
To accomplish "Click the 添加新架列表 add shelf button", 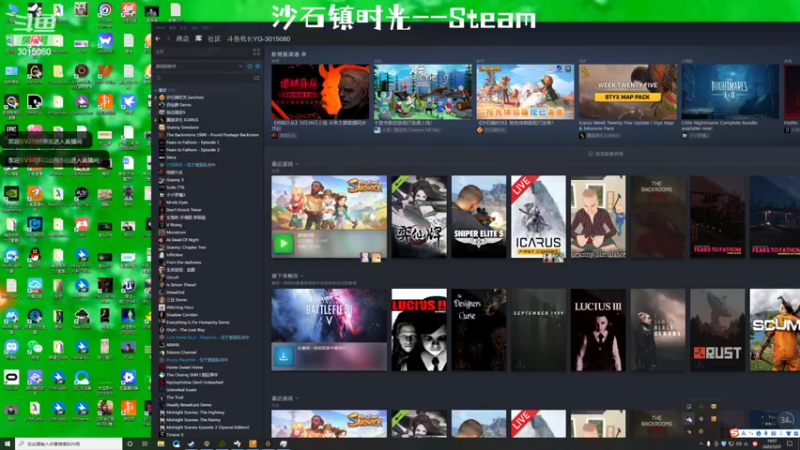I will pos(606,154).
